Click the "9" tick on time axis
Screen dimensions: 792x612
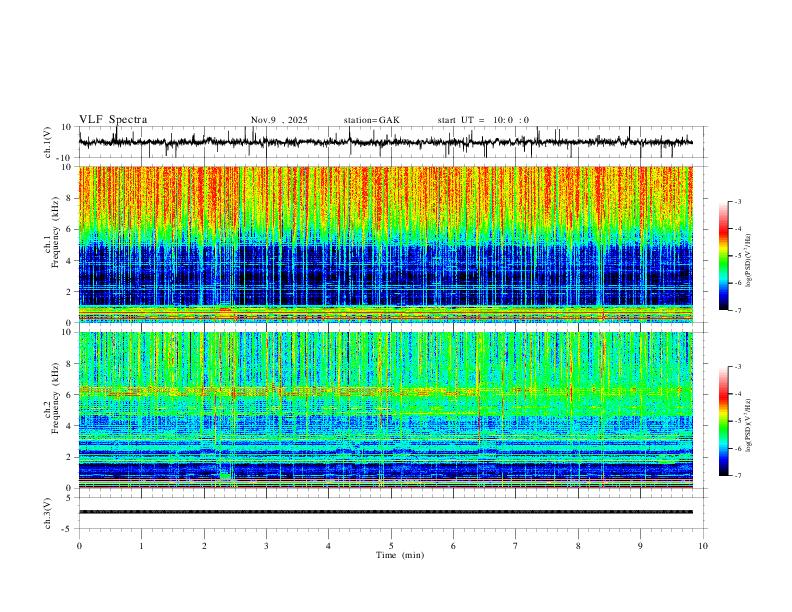click(x=640, y=546)
